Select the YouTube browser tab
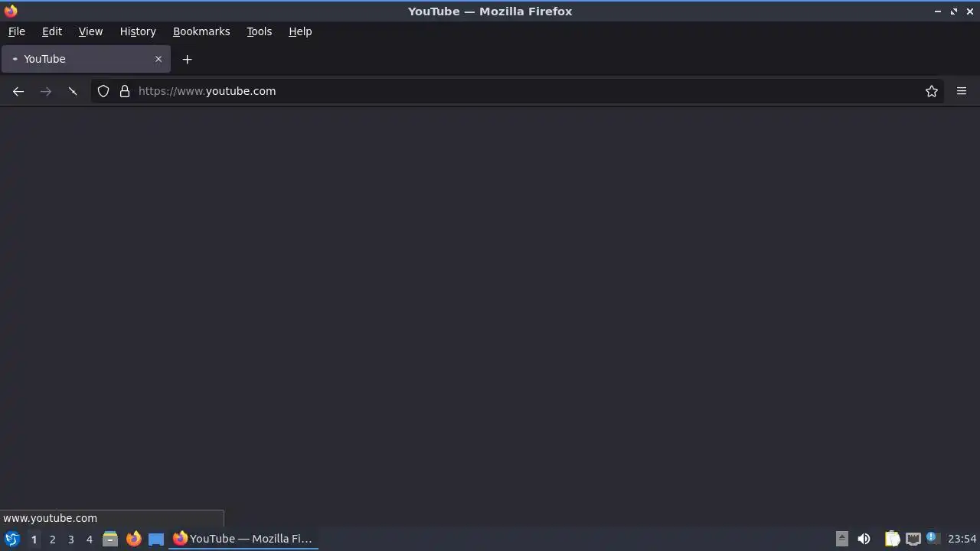The height and width of the screenshot is (551, 980). click(86, 59)
